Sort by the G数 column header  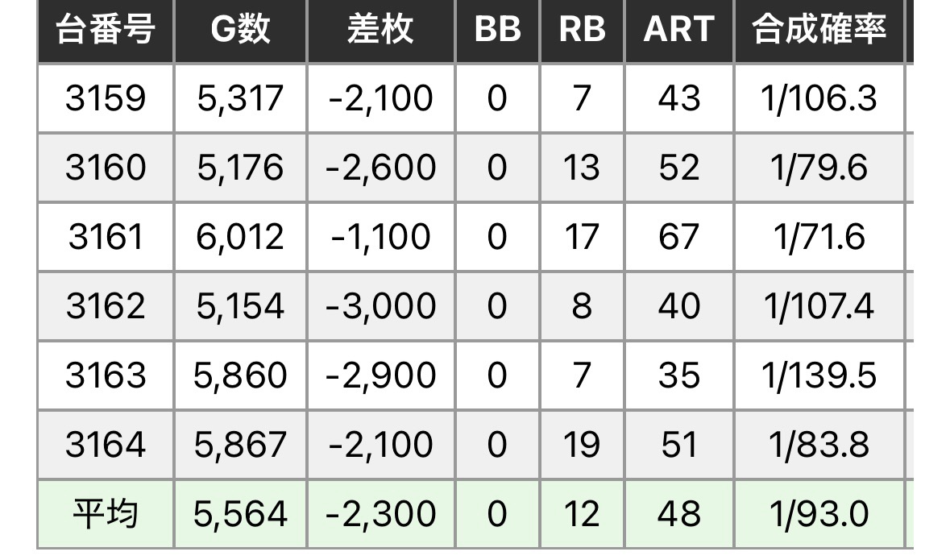(x=240, y=30)
